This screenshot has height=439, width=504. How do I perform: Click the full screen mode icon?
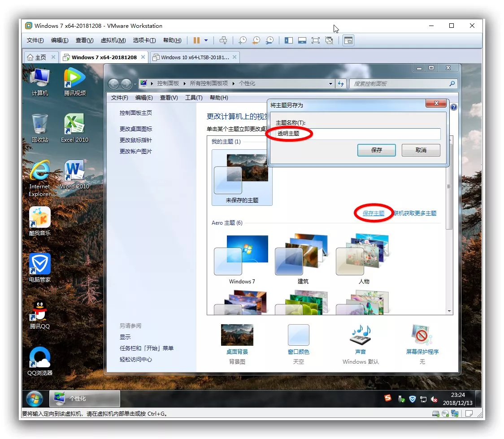click(x=316, y=40)
